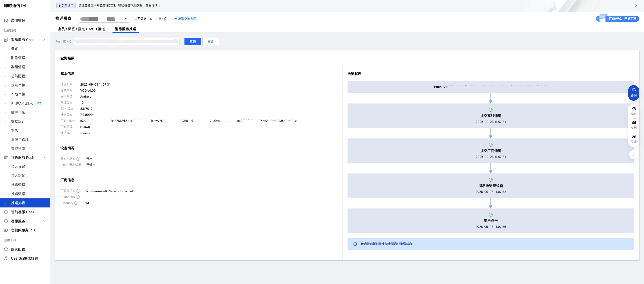The width and height of the screenshot is (644, 284).
Task: Click info icon beside 通知栏状态
Action: point(78,159)
